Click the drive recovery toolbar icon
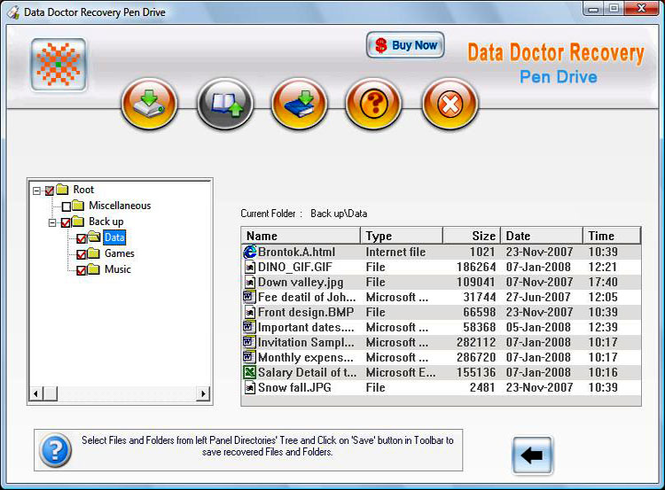Image resolution: width=665 pixels, height=490 pixels. 149,104
